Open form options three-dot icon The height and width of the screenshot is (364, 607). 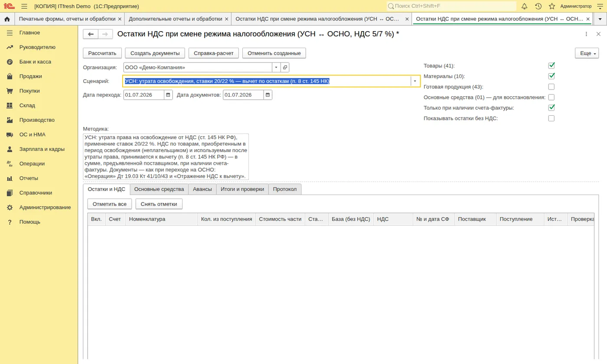586,34
